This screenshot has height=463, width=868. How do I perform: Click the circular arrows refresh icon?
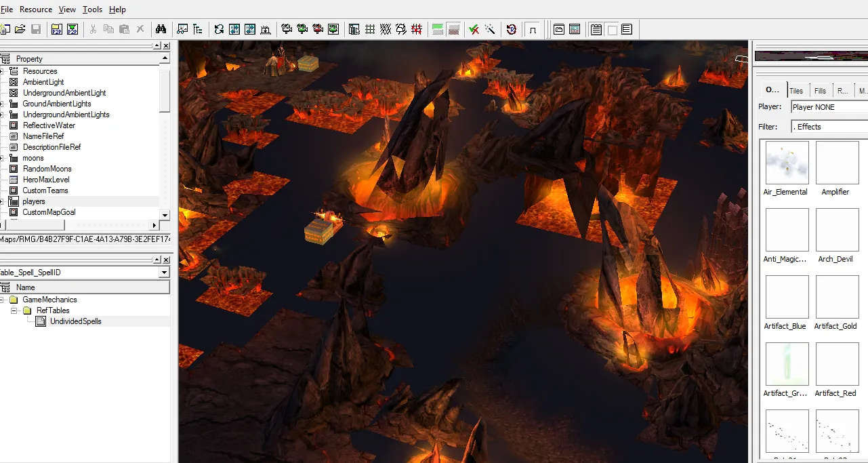point(219,29)
